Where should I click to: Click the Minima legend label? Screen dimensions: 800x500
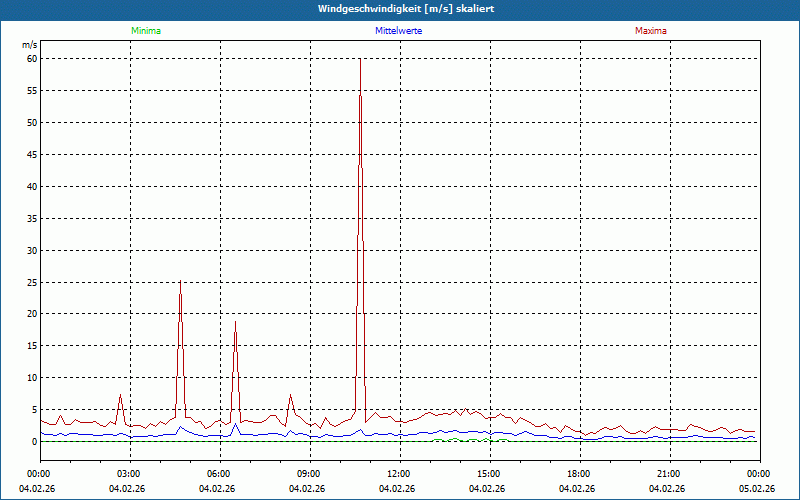pyautogui.click(x=145, y=31)
